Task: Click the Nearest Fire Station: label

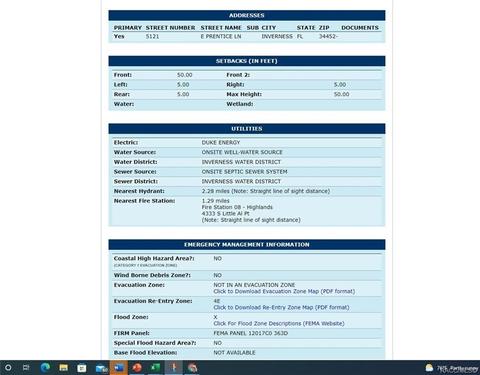Action: [x=144, y=201]
